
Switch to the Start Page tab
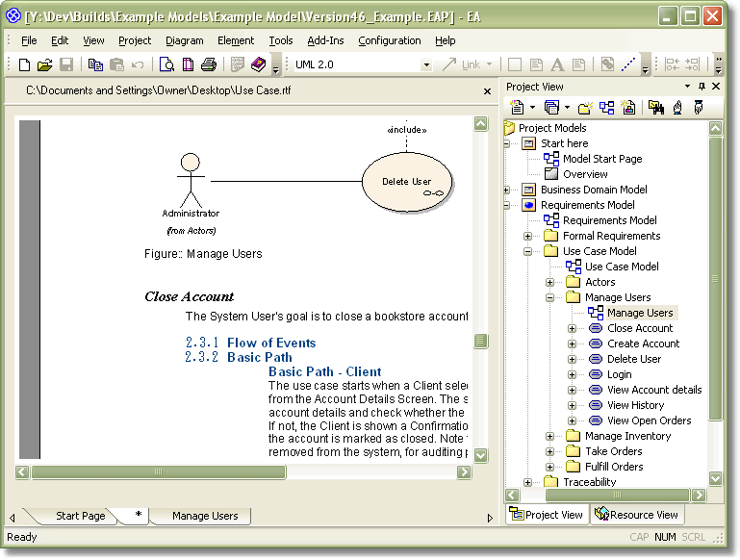pos(80,516)
